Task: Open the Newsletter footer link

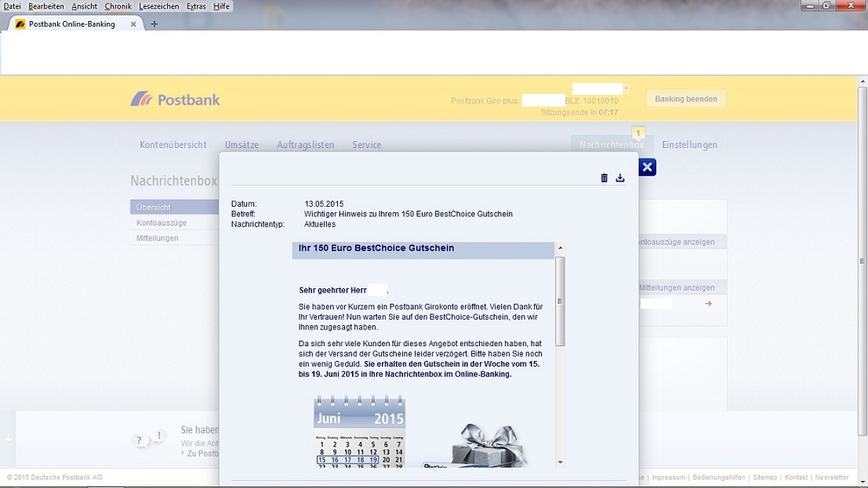Action: (831, 477)
